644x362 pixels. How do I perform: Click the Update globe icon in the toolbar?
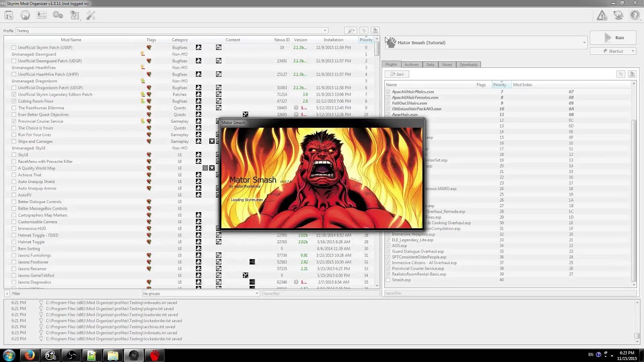pos(618,16)
